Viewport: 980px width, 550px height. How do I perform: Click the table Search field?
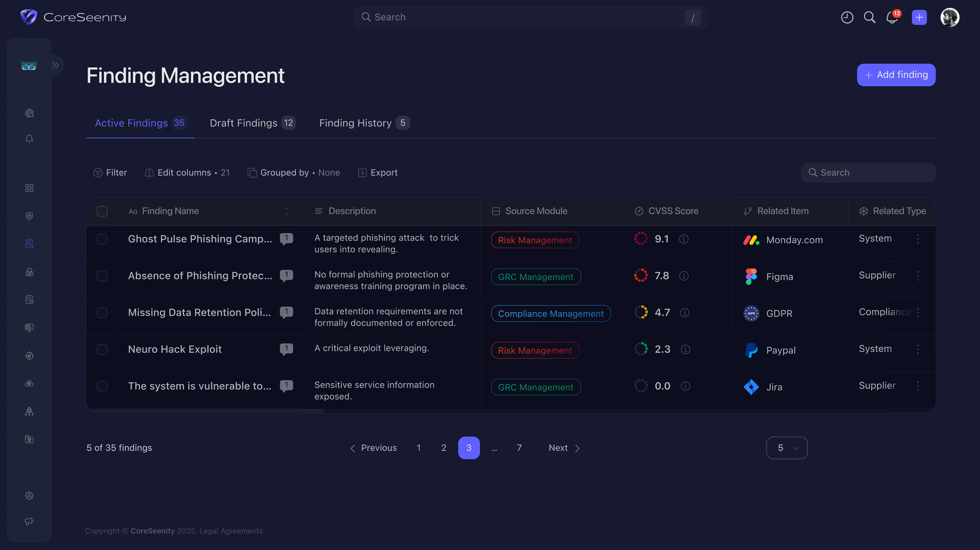[868, 173]
